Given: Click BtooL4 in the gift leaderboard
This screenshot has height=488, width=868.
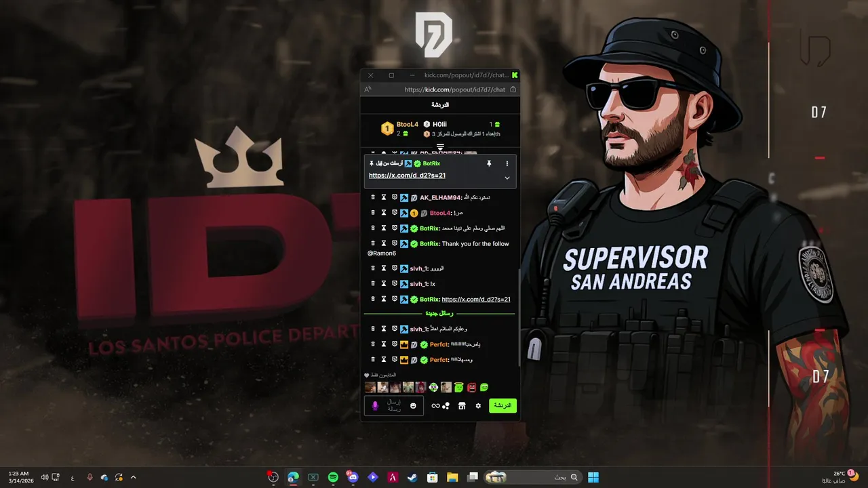Looking at the screenshot, I should 408,124.
